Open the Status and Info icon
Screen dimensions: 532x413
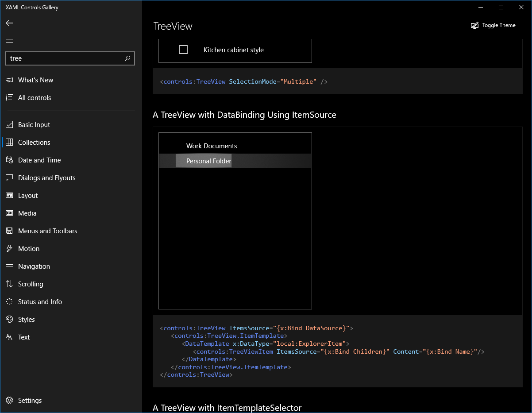[9, 301]
